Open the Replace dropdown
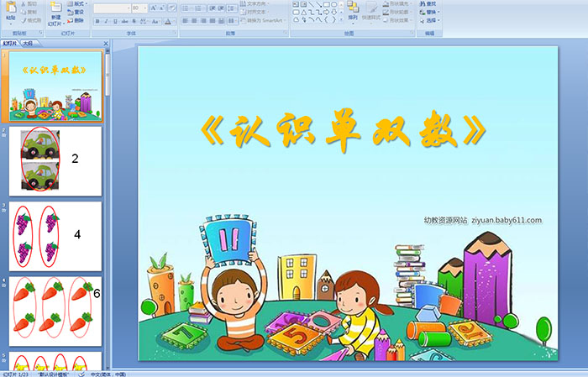The image size is (588, 377). click(x=430, y=12)
